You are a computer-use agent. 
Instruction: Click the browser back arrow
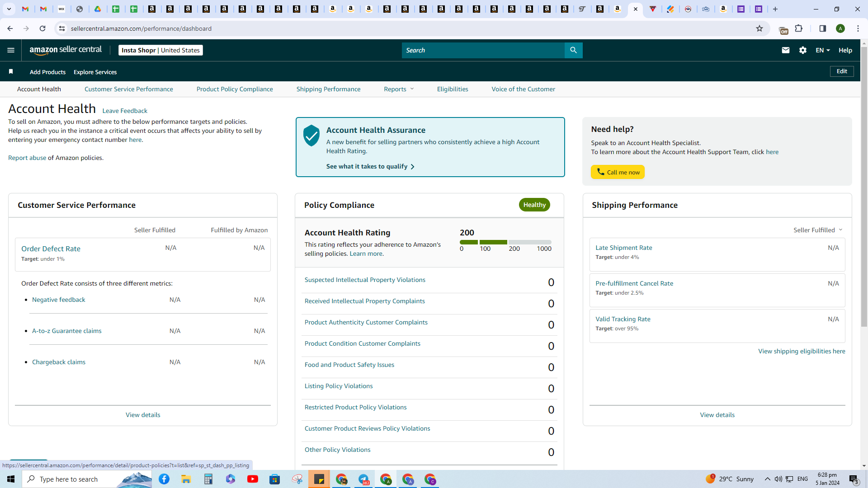tap(10, 28)
